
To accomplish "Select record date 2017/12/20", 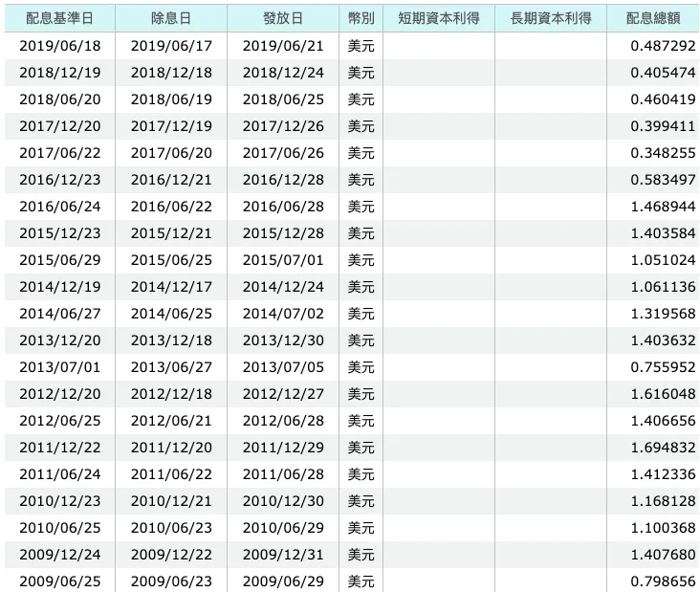I will [60, 126].
